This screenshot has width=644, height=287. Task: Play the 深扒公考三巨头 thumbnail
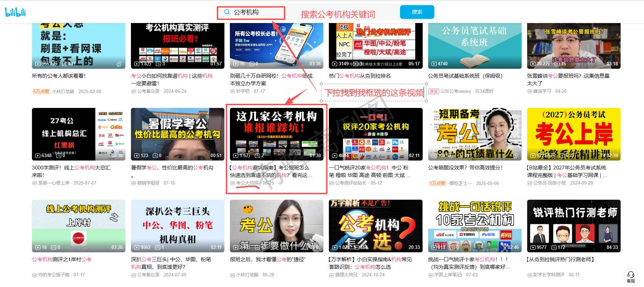tap(178, 226)
